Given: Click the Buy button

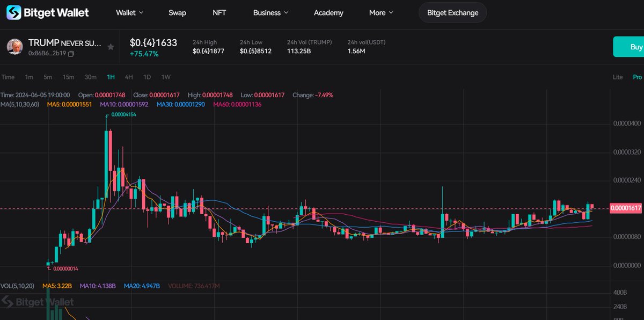Looking at the screenshot, I should (x=629, y=47).
